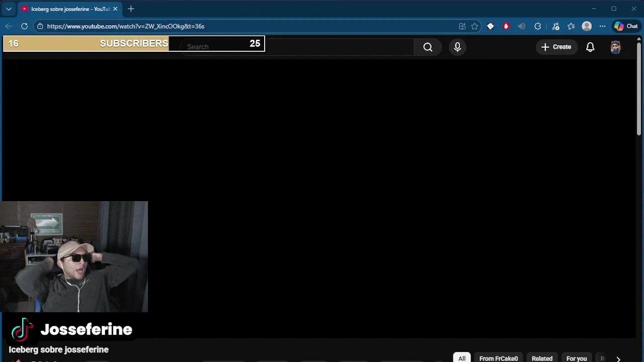Click the YouTube search magnifier button
The image size is (644, 362).
(428, 47)
